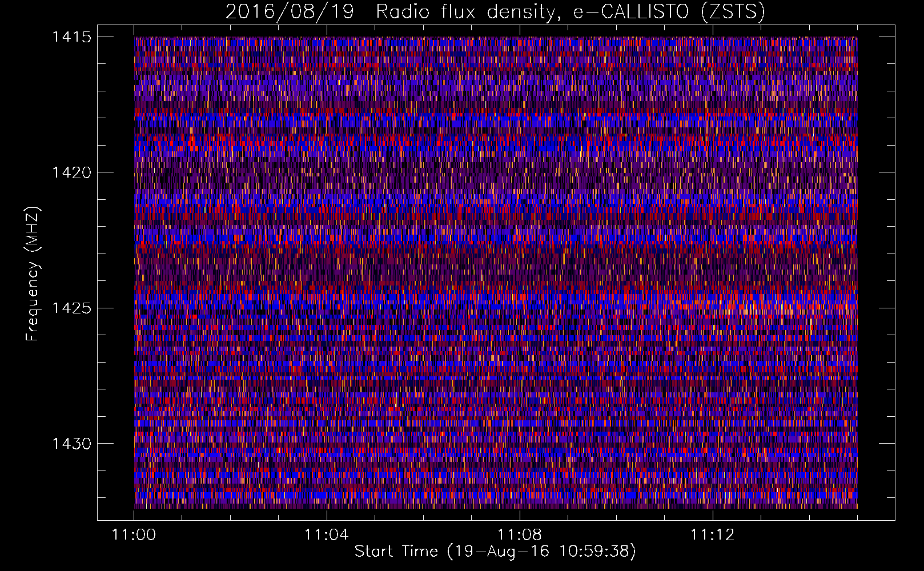This screenshot has width=924, height=571.
Task: Click the 11:04 time axis label
Action: click(327, 535)
